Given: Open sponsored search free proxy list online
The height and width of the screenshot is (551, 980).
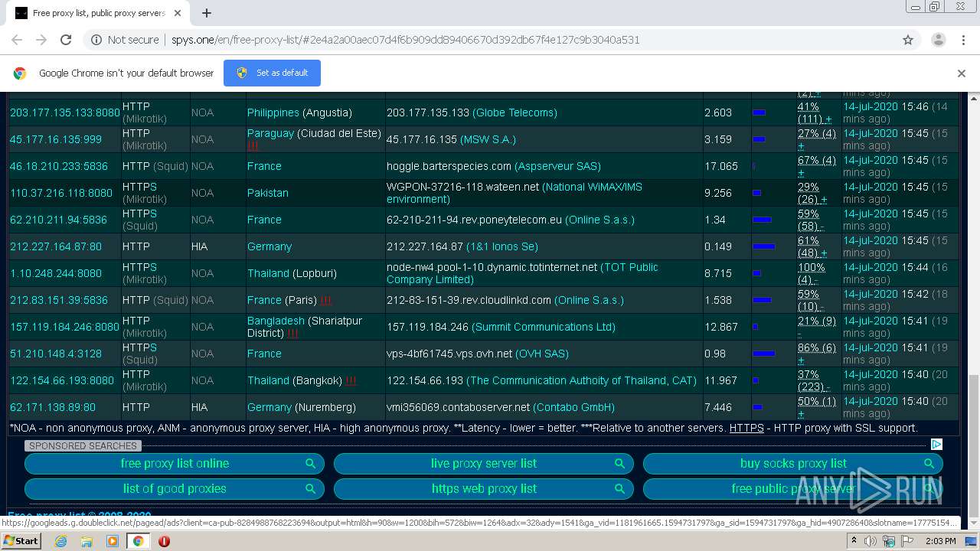Looking at the screenshot, I should [x=175, y=464].
